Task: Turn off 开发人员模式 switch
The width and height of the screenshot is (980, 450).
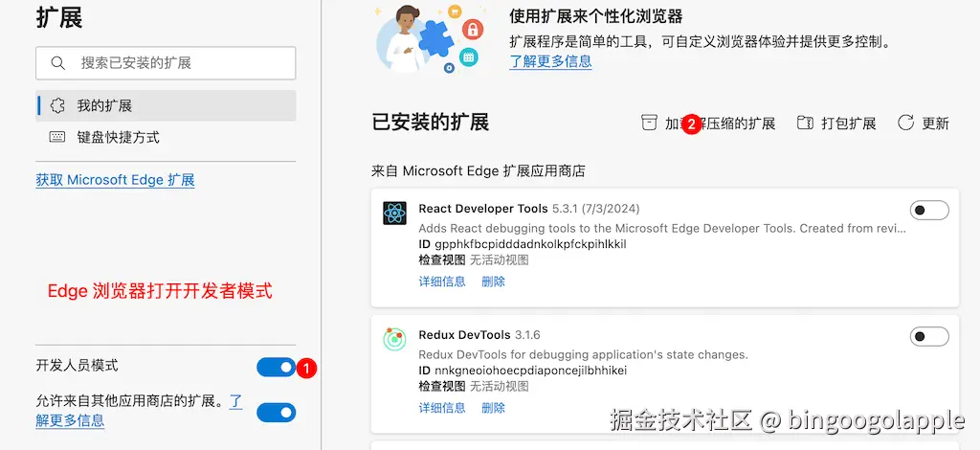Action: pyautogui.click(x=277, y=368)
